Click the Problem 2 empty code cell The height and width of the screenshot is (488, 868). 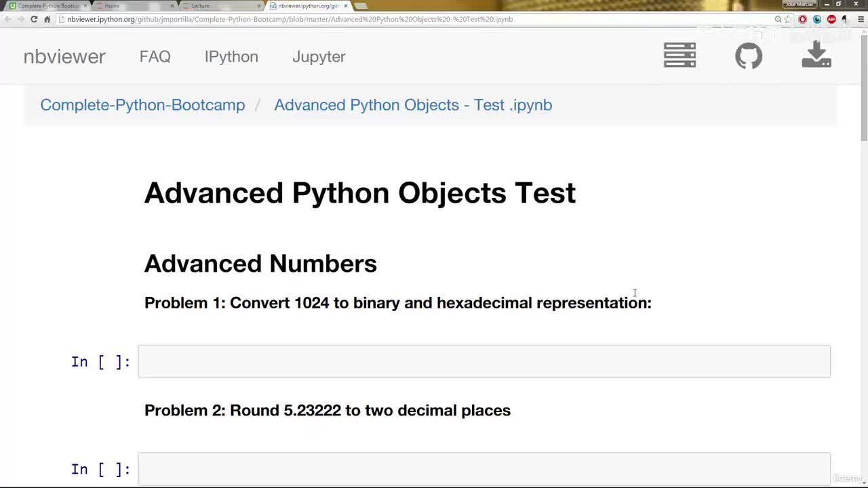tap(484, 469)
